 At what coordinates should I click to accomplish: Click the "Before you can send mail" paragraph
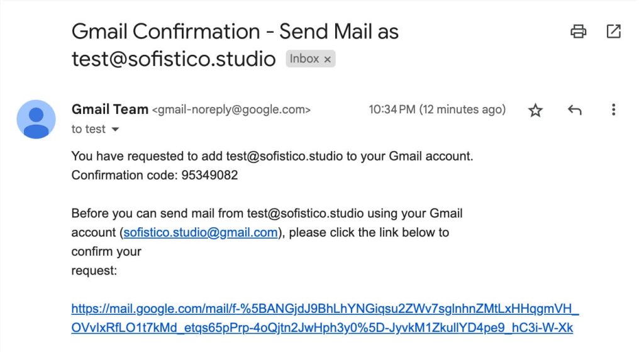[267, 213]
